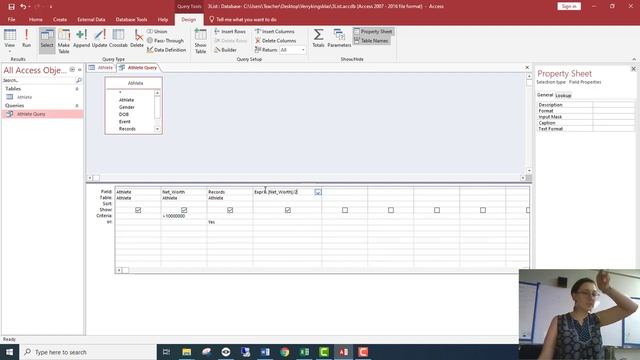Delete Columns from the query grid

point(276,40)
